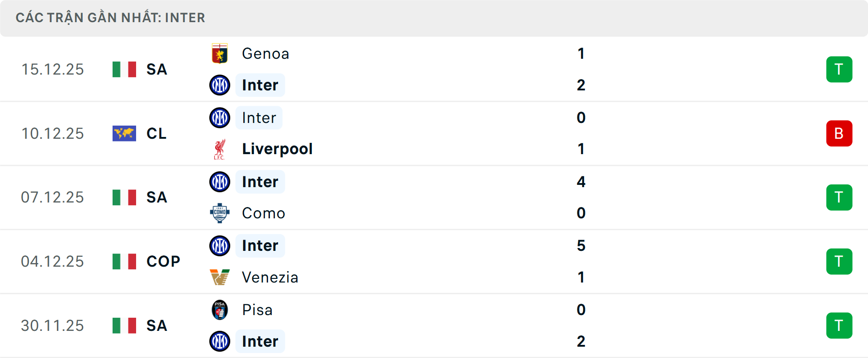
Task: Open the Liverpool team link
Action: [277, 149]
